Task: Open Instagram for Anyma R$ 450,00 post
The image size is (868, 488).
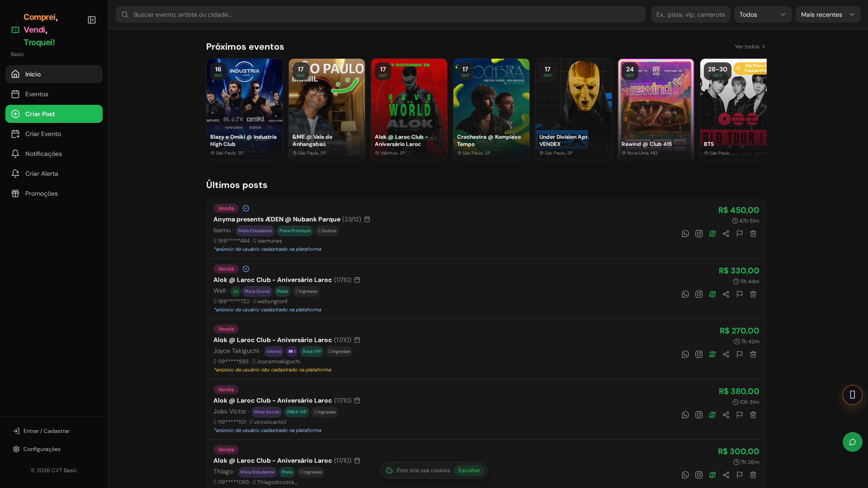Action: pyautogui.click(x=699, y=234)
